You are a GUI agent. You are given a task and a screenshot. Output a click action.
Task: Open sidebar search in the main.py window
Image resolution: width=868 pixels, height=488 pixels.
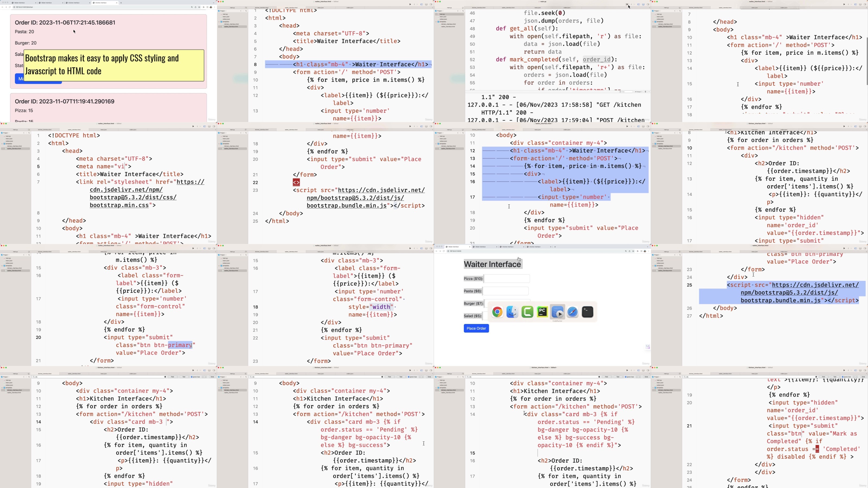click(x=463, y=11)
